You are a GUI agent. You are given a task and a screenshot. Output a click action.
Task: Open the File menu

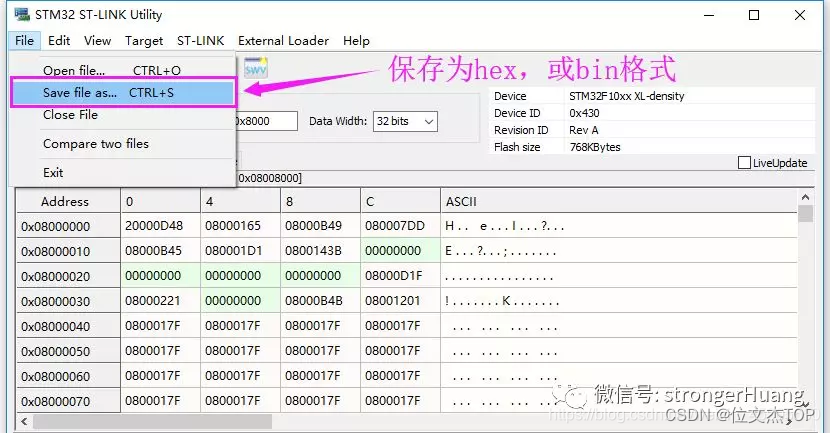point(24,41)
